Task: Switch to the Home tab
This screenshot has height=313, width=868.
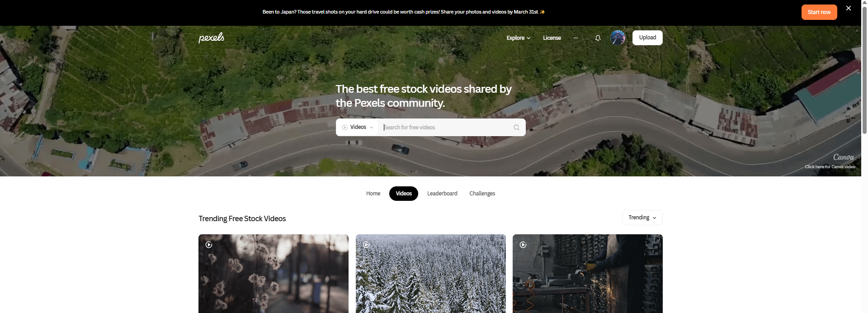Action: click(373, 194)
